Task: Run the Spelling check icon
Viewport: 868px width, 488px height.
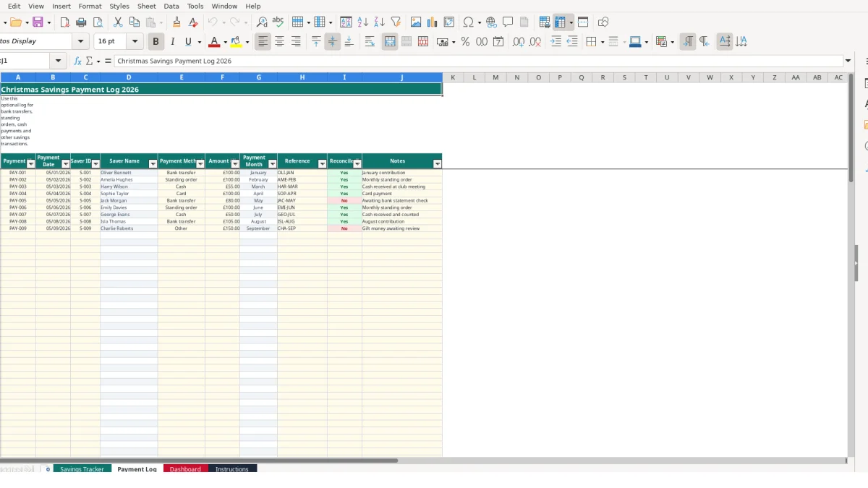Action: [278, 22]
